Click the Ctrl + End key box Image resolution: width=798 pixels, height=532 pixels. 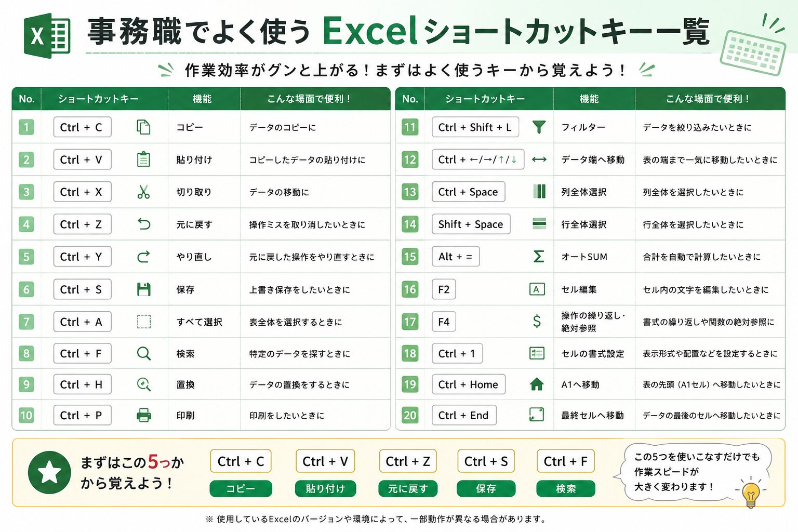click(x=464, y=415)
